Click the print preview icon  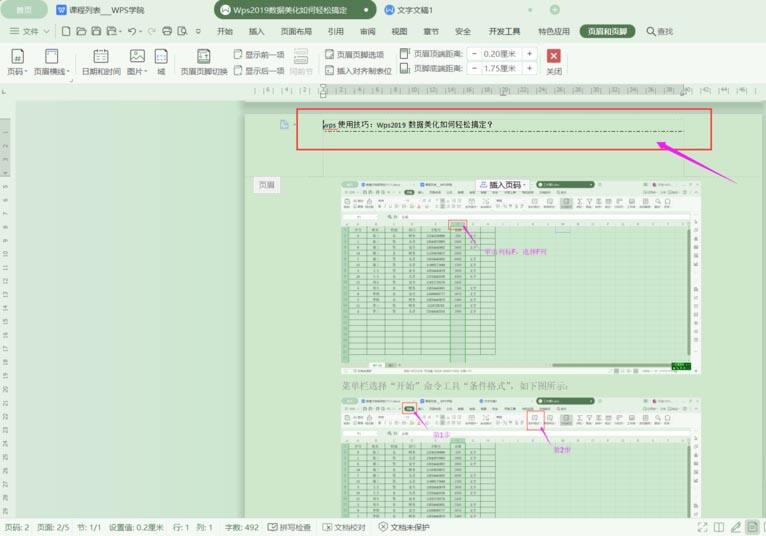(x=182, y=31)
